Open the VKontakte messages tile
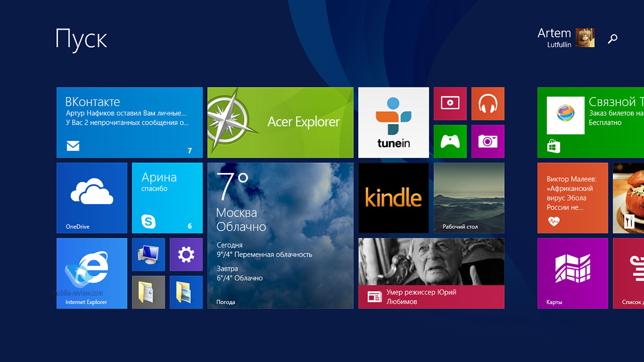The height and width of the screenshot is (362, 644). (x=129, y=123)
